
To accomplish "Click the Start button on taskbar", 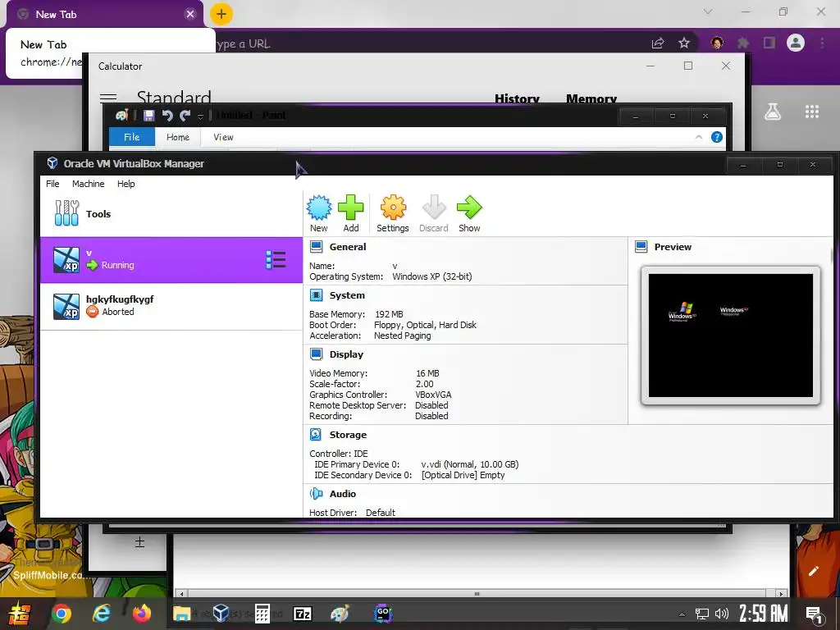I will click(x=18, y=614).
